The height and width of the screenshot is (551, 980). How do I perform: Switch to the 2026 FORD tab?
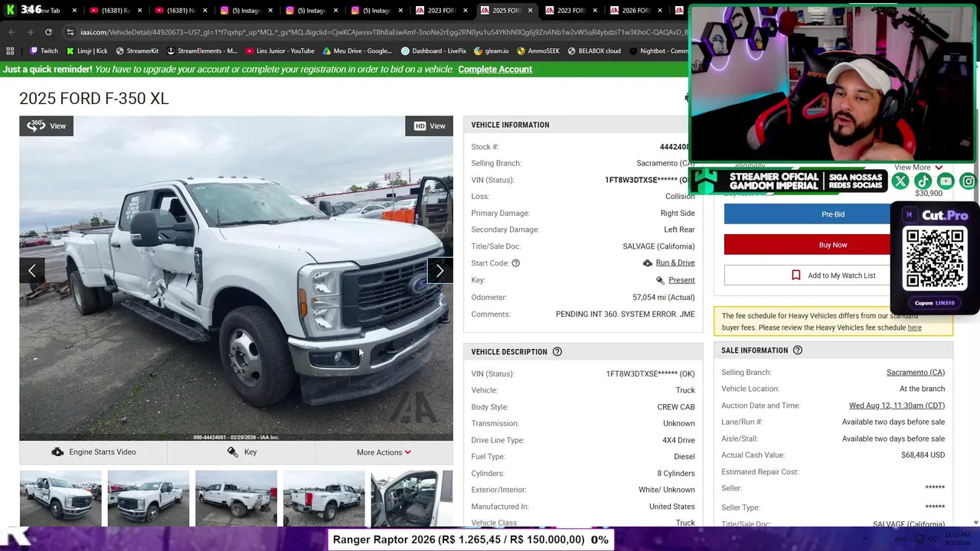click(635, 11)
